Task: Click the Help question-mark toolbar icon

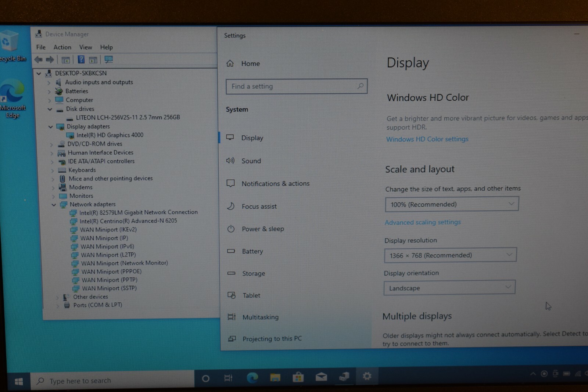Action: [81, 60]
